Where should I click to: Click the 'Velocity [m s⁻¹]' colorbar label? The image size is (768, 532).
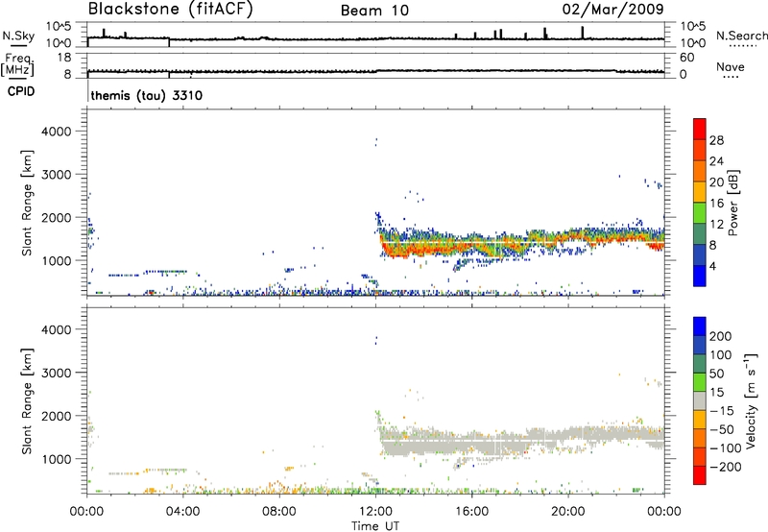[x=751, y=400]
